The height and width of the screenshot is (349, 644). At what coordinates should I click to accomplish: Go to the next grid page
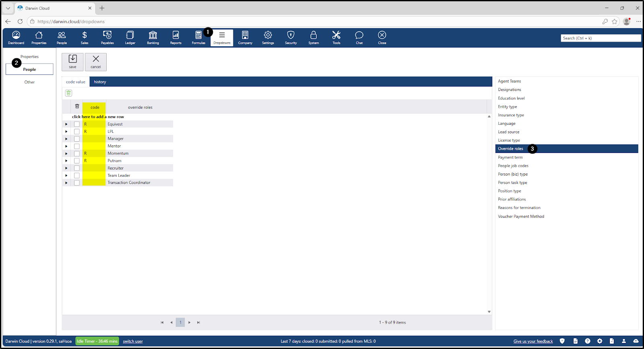click(x=190, y=322)
